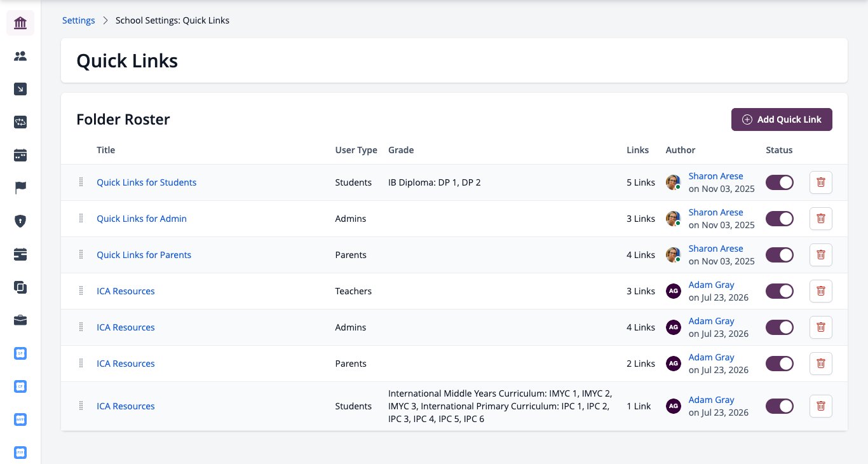Click the flag icon in sidebar
The image size is (868, 464).
point(20,188)
